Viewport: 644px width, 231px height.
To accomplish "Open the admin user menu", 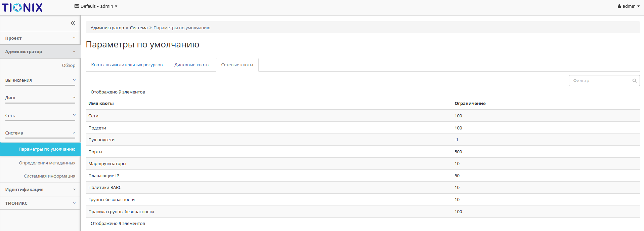I will pos(628,6).
